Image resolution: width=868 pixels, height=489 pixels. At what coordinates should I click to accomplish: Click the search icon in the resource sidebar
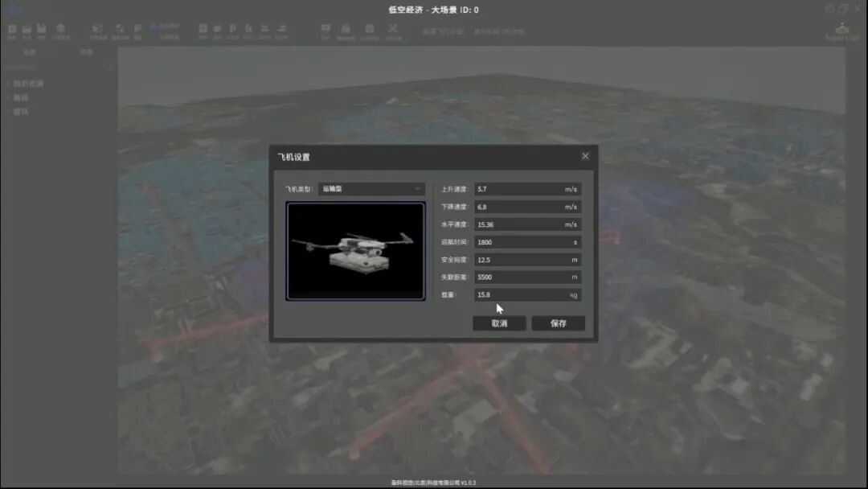(108, 67)
